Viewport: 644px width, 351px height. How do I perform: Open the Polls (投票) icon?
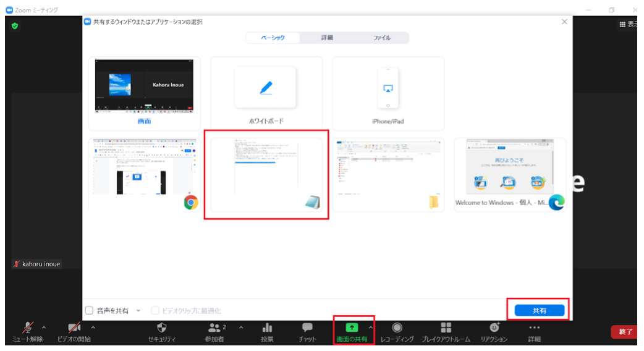point(267,328)
